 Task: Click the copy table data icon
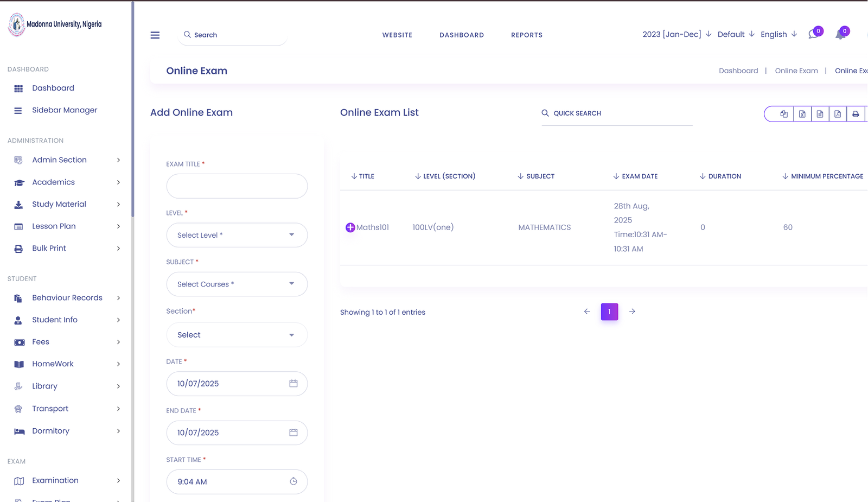[x=784, y=114]
